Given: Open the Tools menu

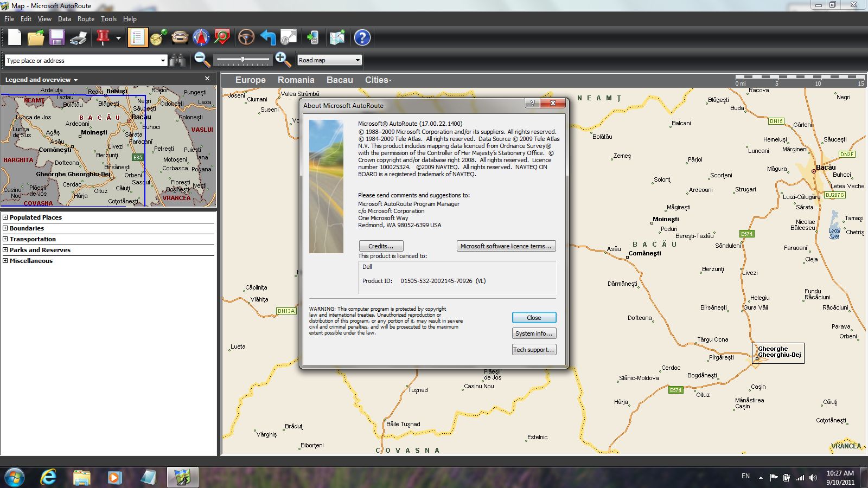Looking at the screenshot, I should pyautogui.click(x=108, y=19).
